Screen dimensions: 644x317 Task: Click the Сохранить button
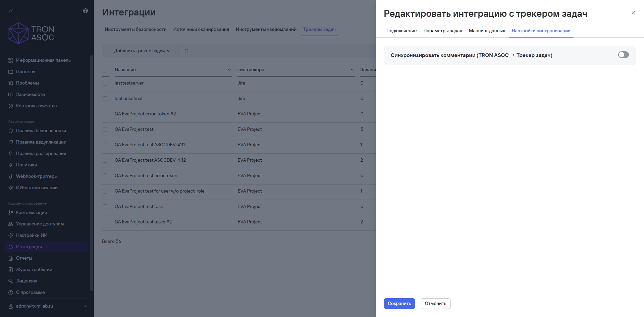(x=399, y=304)
